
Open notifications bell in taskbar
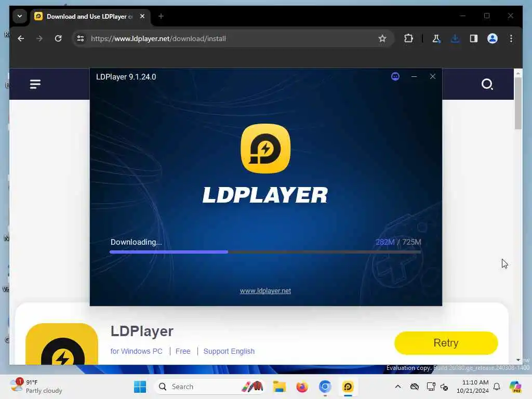click(x=497, y=387)
